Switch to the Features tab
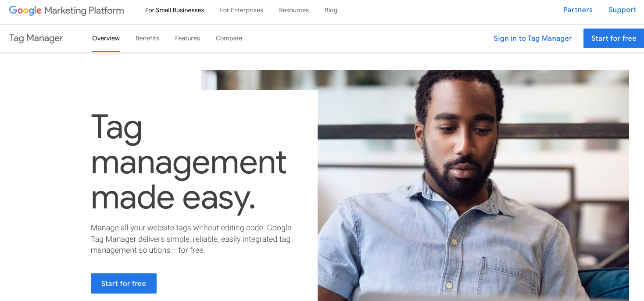Viewport: 644px width, 301px height. 187,38
